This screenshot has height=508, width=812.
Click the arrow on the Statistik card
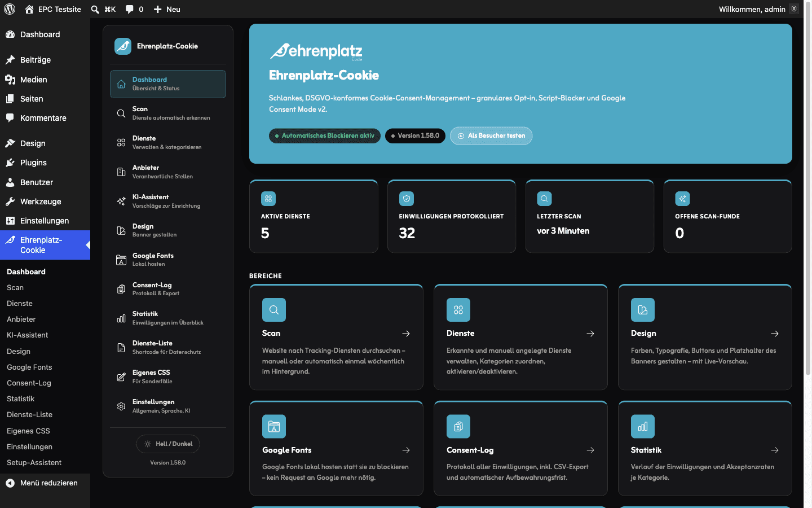click(775, 450)
